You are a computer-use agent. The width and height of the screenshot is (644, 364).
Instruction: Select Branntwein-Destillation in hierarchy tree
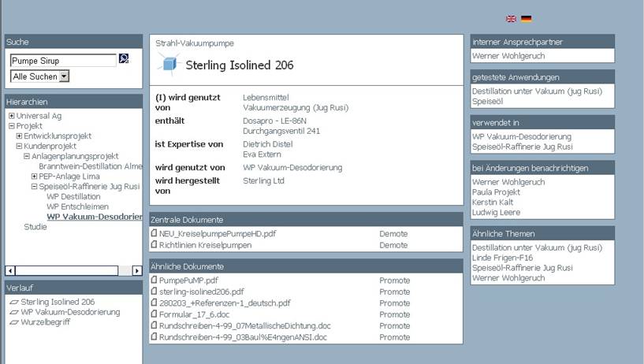tap(91, 166)
